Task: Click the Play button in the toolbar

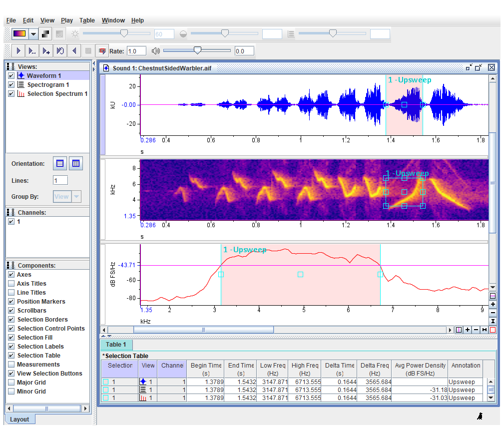Action: pyautogui.click(x=18, y=51)
